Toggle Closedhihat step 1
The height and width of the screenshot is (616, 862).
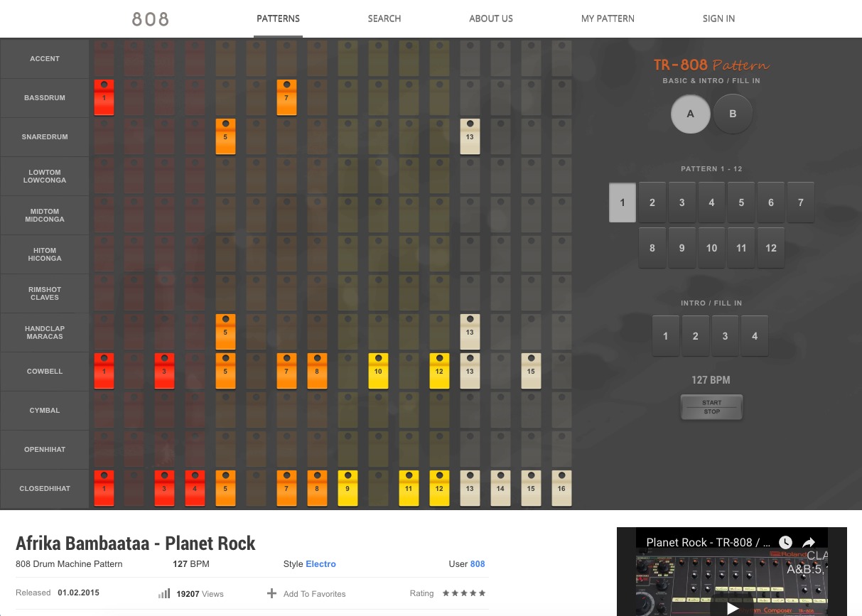[x=104, y=488]
